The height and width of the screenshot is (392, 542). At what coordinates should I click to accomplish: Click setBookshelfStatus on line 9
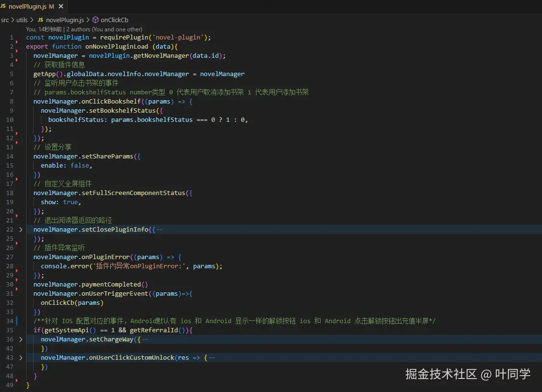point(122,111)
